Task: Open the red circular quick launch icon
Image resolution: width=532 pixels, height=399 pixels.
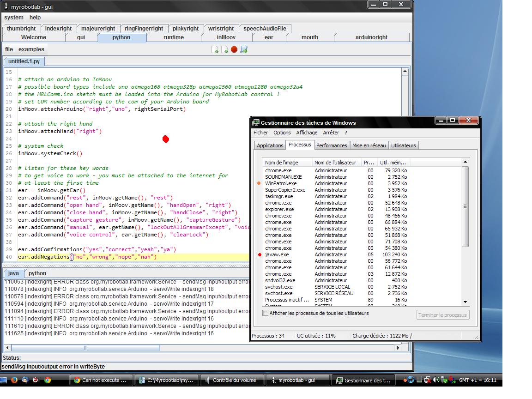Action: pyautogui.click(x=36, y=380)
